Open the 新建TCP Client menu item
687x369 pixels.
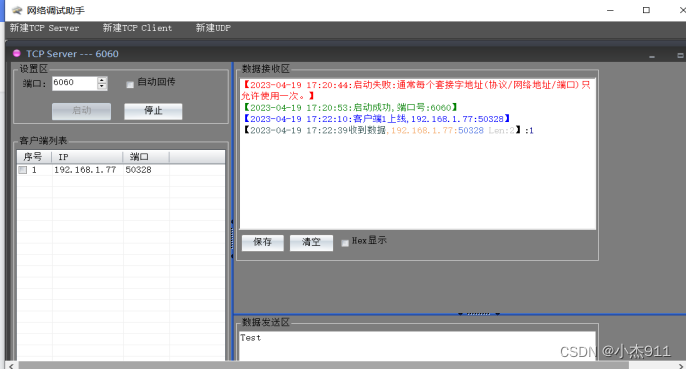[x=137, y=28]
